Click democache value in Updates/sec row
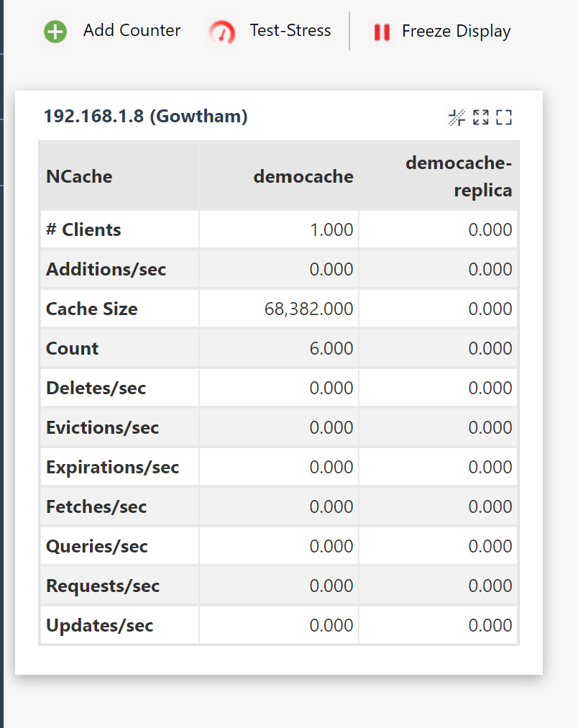The image size is (578, 728). [x=331, y=625]
